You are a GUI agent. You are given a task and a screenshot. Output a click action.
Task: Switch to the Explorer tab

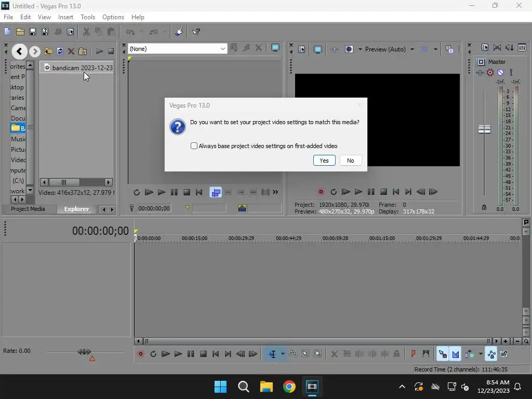click(77, 209)
